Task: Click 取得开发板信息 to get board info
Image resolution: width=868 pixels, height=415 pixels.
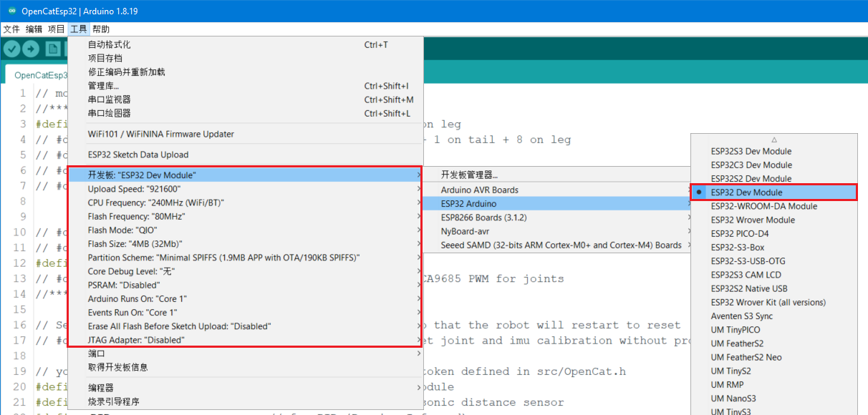Action: (x=245, y=367)
